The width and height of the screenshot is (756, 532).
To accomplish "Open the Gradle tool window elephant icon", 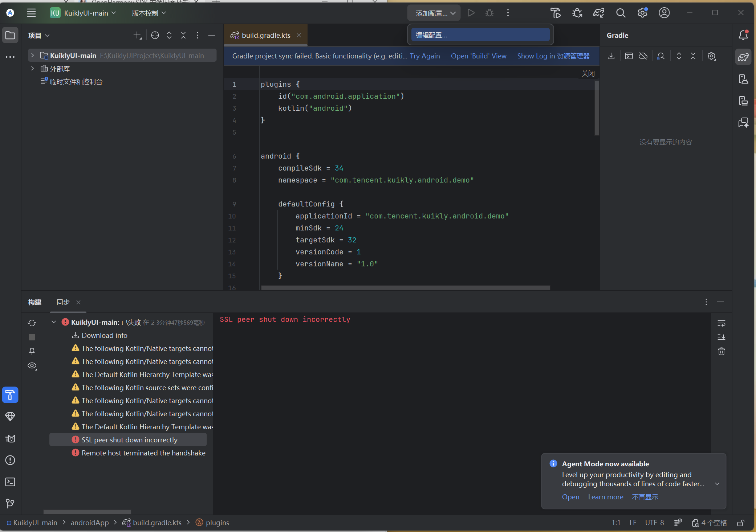I will pyautogui.click(x=743, y=57).
